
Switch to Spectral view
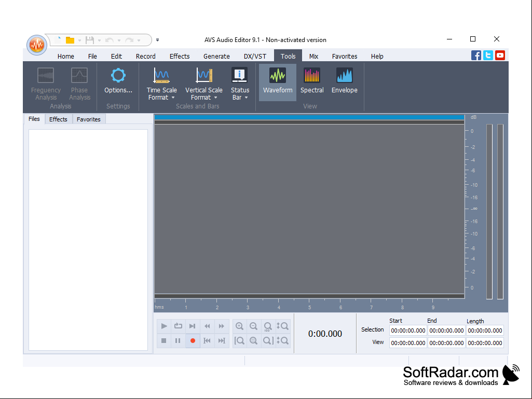312,81
